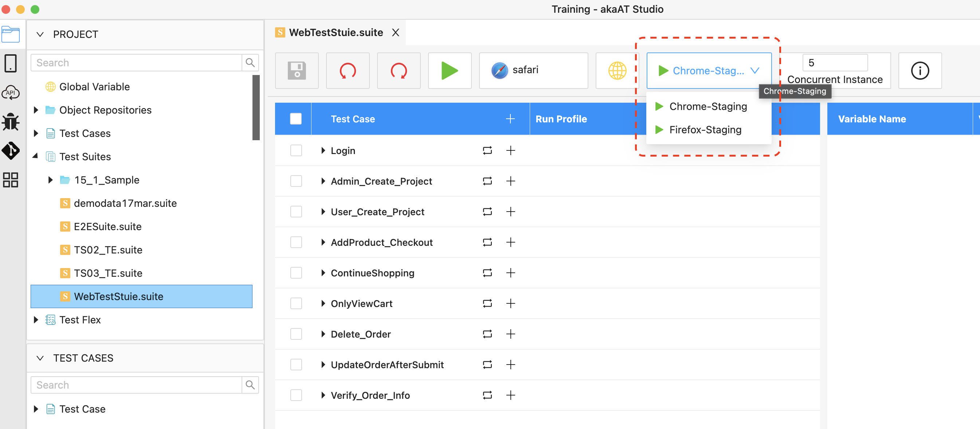Click the Variable Name column header
The image size is (980, 429).
point(872,119)
